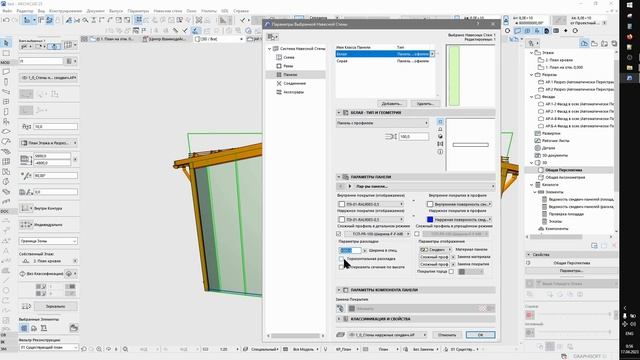
Task: Open the layer dropdown at dialog bottom
Action: [x=387, y=335]
